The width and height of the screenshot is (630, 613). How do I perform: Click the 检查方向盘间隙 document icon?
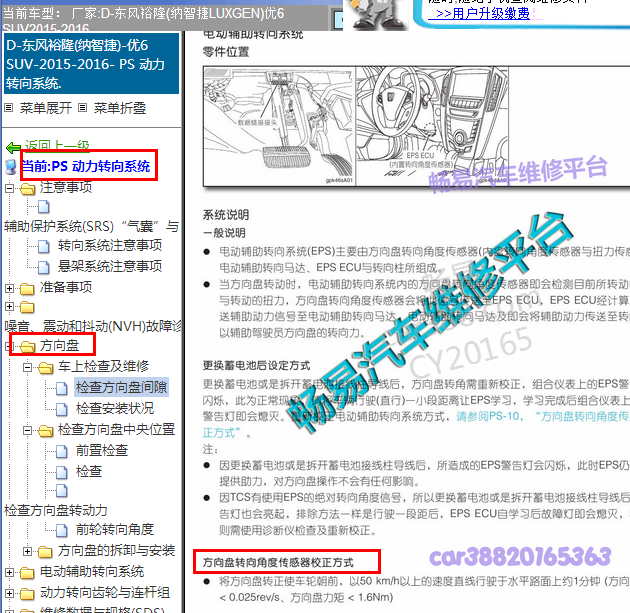pyautogui.click(x=61, y=388)
